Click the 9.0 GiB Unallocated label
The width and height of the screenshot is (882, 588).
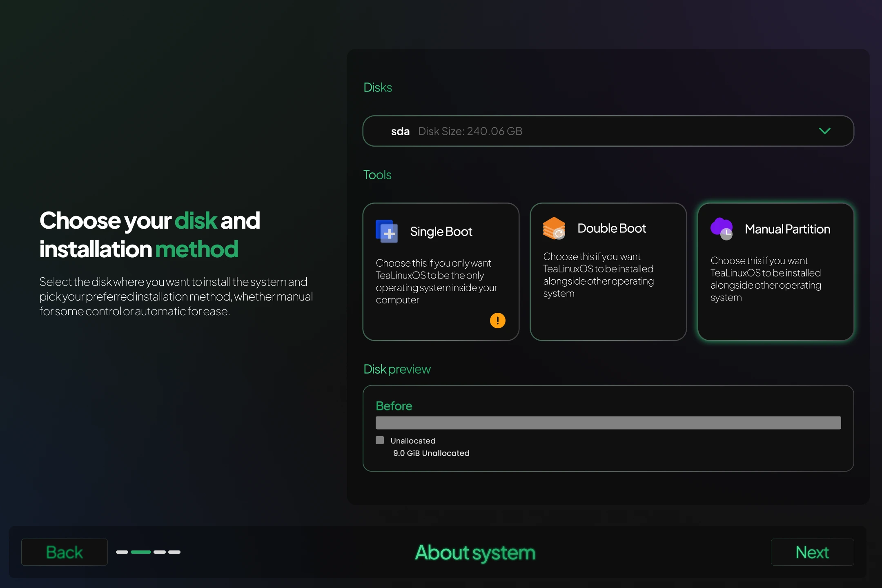pyautogui.click(x=431, y=453)
